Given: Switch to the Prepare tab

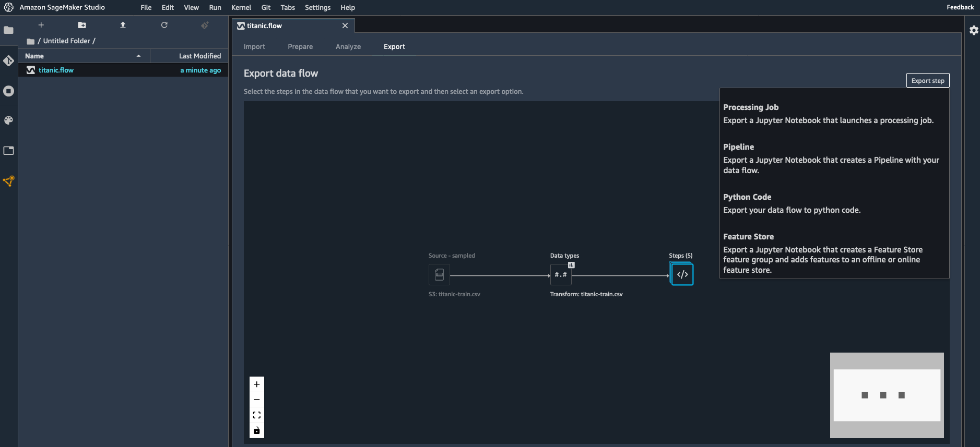Looking at the screenshot, I should click(x=300, y=46).
